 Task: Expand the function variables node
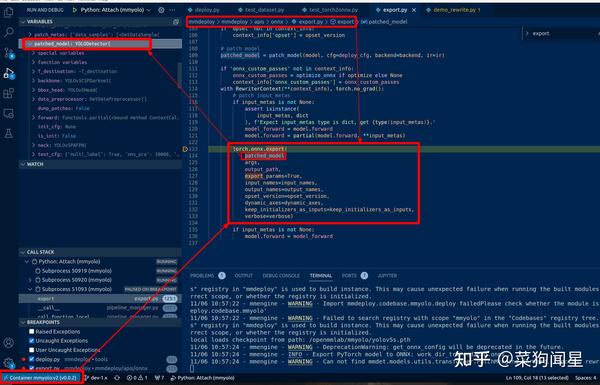tap(34, 62)
